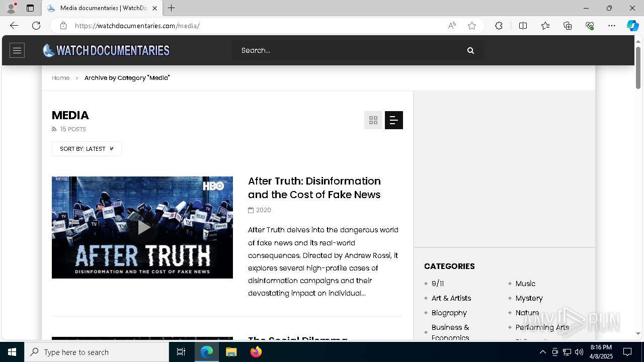Show hidden system tray icons
The height and width of the screenshot is (362, 644).
pyautogui.click(x=542, y=352)
